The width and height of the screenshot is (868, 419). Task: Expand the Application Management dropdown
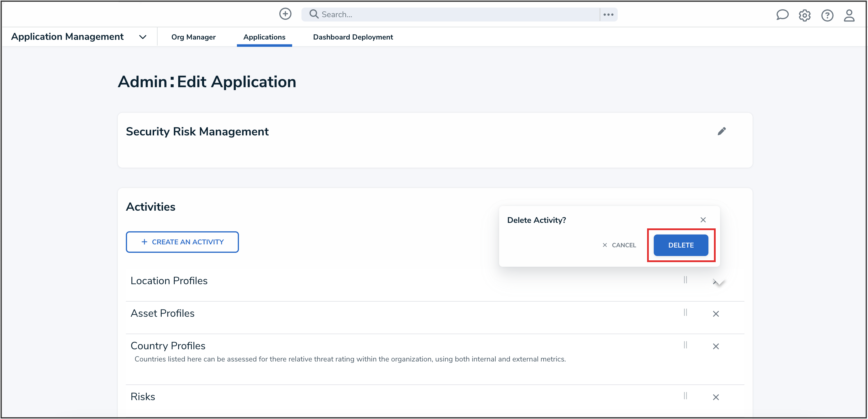click(143, 37)
